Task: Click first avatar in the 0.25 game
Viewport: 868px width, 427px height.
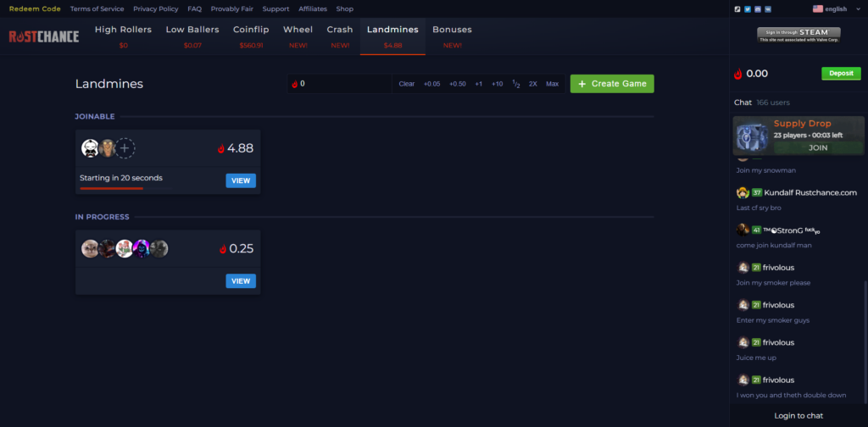Action: (90, 248)
